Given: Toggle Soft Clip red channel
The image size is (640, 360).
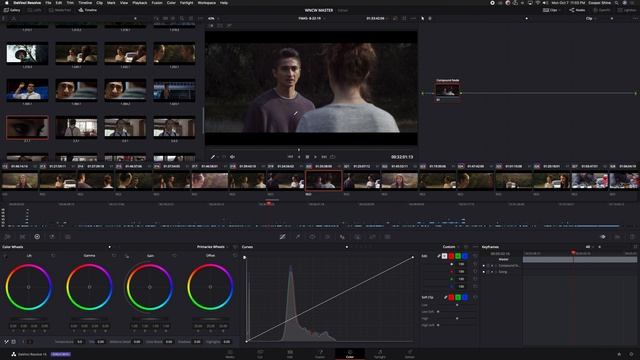Looking at the screenshot, I should point(451,297).
